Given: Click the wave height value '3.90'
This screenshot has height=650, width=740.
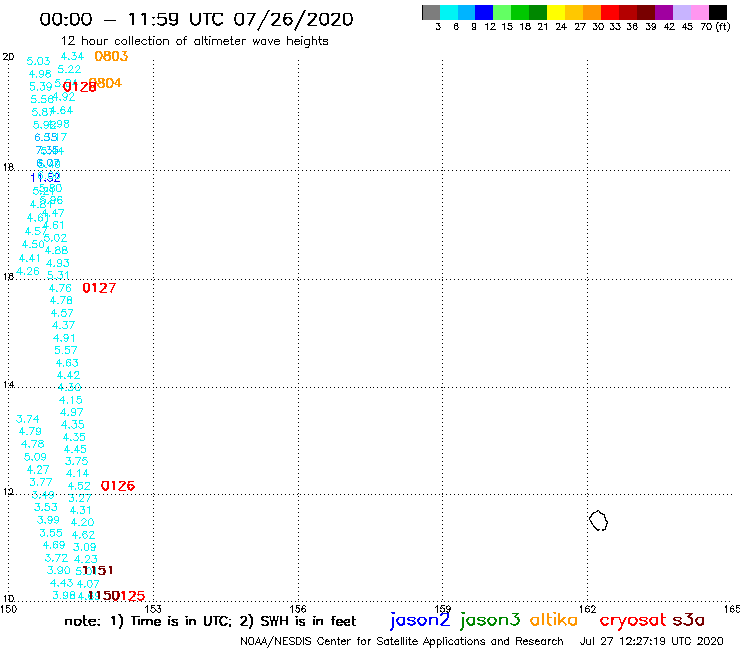Looking at the screenshot, I should (x=59, y=571).
